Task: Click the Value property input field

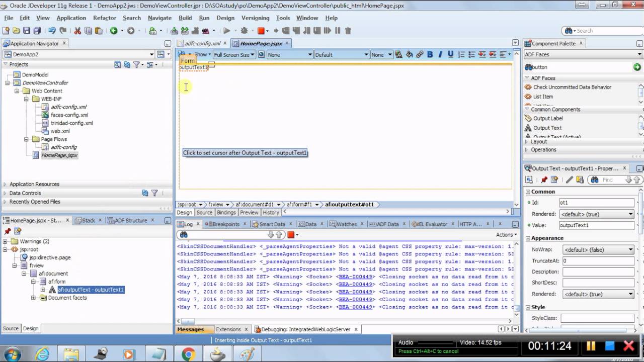Action: pos(597,225)
